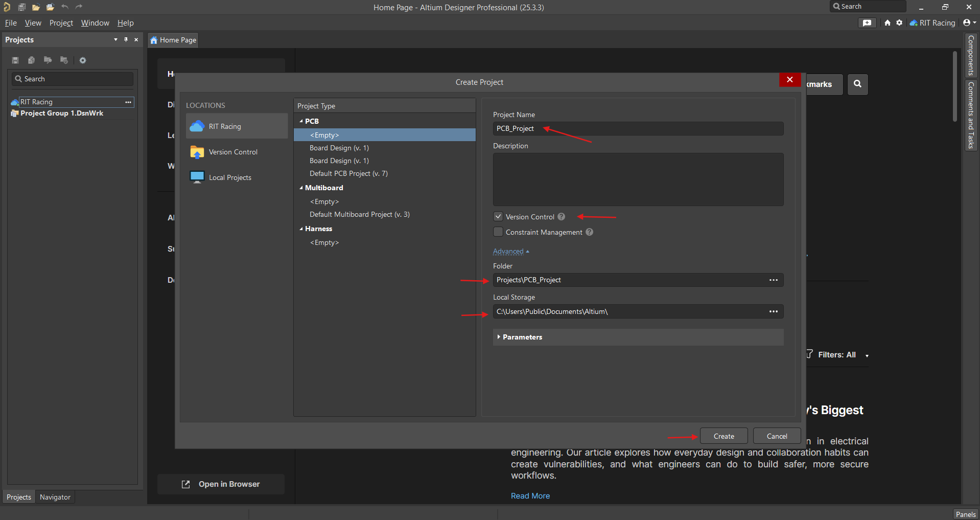Click the Redo arrow icon
Image resolution: width=980 pixels, height=520 pixels.
click(x=79, y=7)
